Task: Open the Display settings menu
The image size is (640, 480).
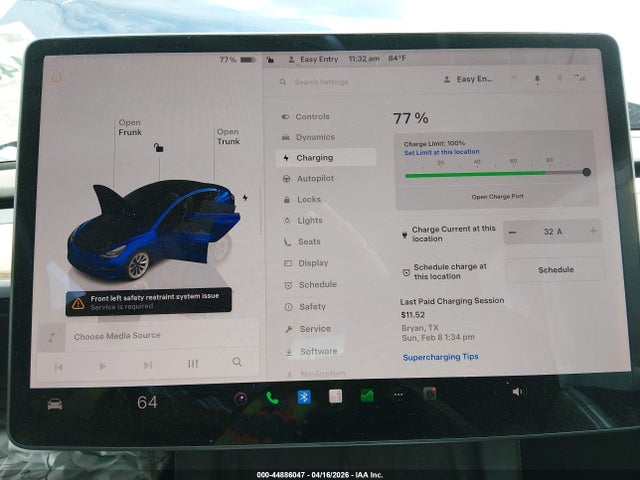Action: pos(306,263)
